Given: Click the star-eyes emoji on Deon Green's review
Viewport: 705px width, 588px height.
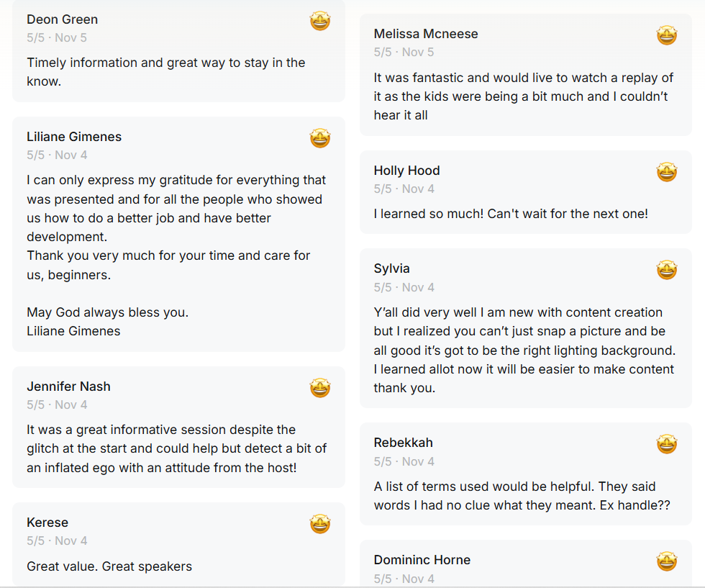Looking at the screenshot, I should [320, 22].
